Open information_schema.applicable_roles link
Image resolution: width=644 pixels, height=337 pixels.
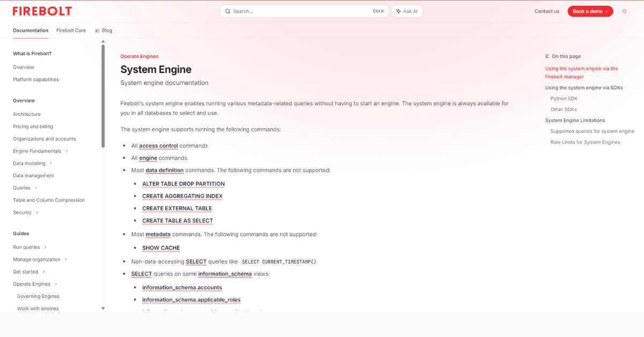(192, 300)
